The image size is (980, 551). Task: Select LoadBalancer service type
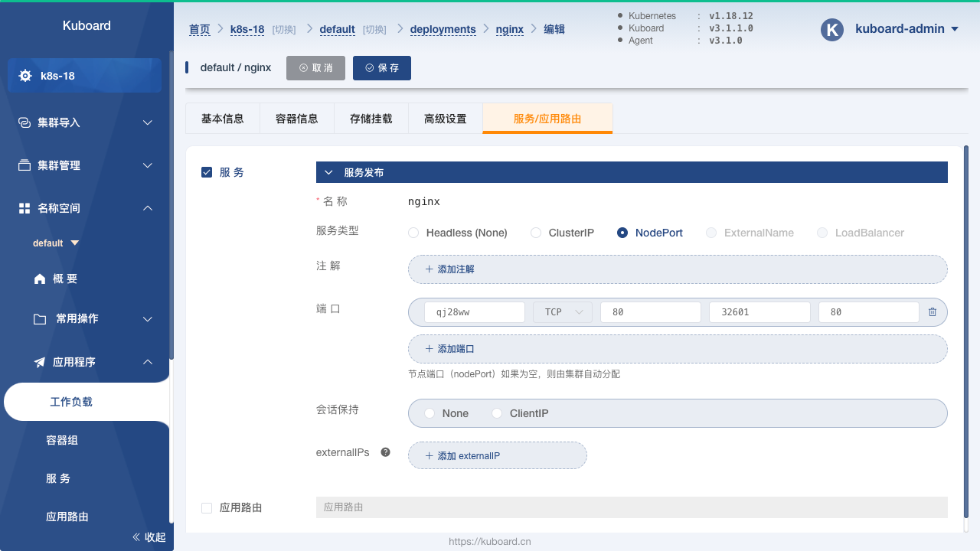point(861,233)
